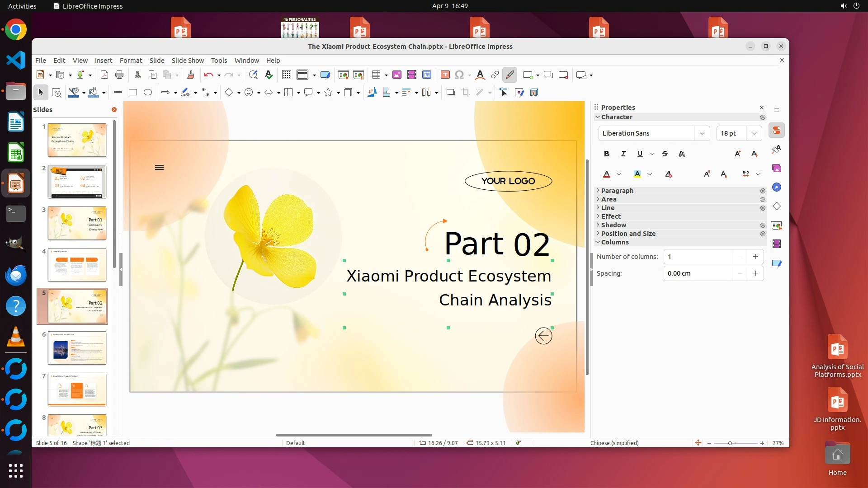This screenshot has width=868, height=488.
Task: Expand the Paragraph section
Action: (617, 191)
